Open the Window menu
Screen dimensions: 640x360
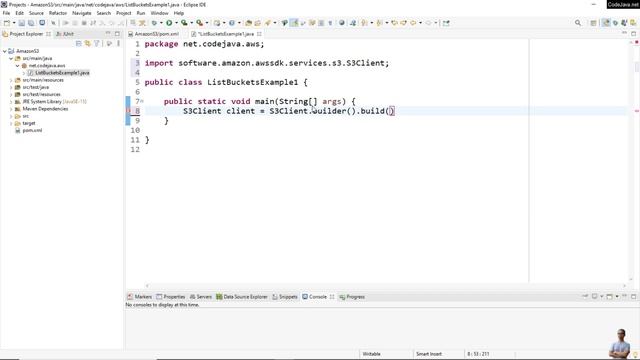coord(159,13)
